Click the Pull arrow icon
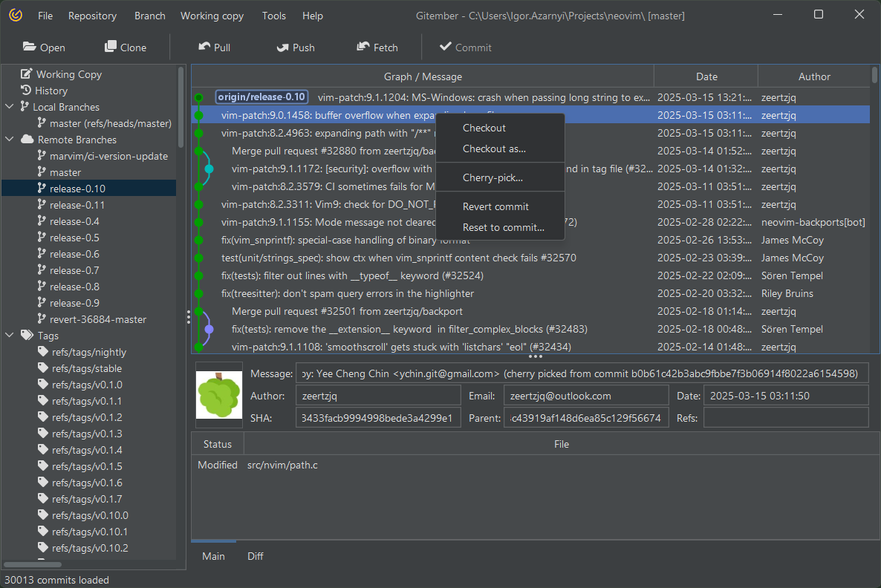This screenshot has height=588, width=881. click(x=204, y=47)
